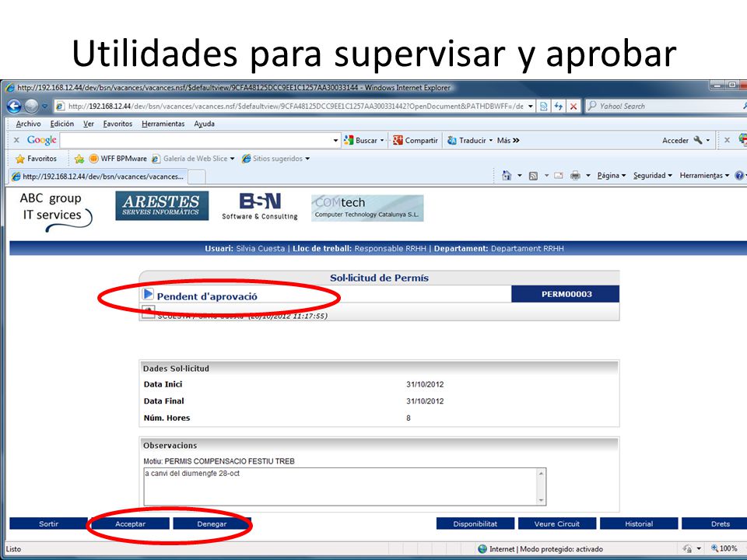Viewport: 747px width, 560px height.
Task: Click Acceder on the Google toolbar
Action: pyautogui.click(x=675, y=140)
